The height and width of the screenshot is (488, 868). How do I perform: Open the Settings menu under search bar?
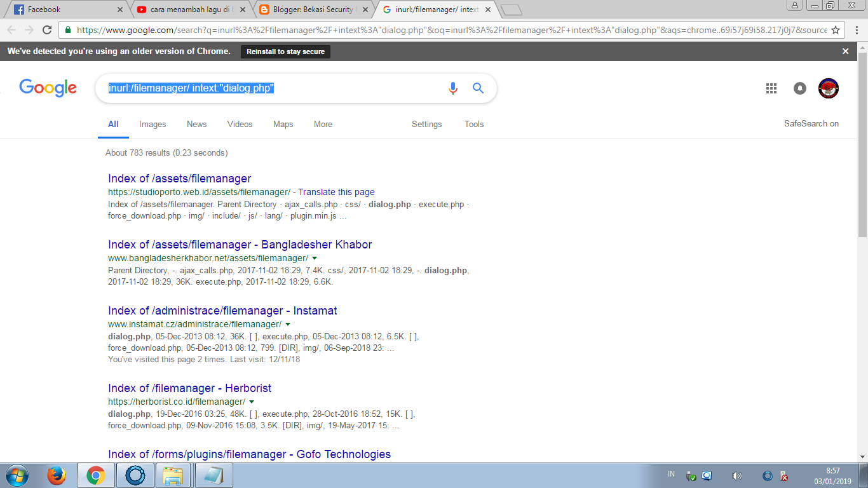tap(427, 124)
